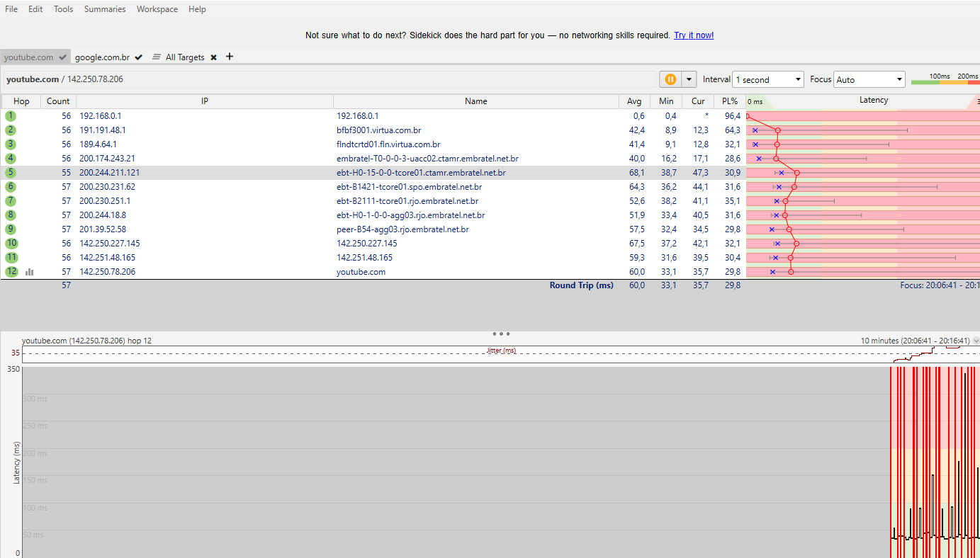Open the Help menu

(x=198, y=9)
